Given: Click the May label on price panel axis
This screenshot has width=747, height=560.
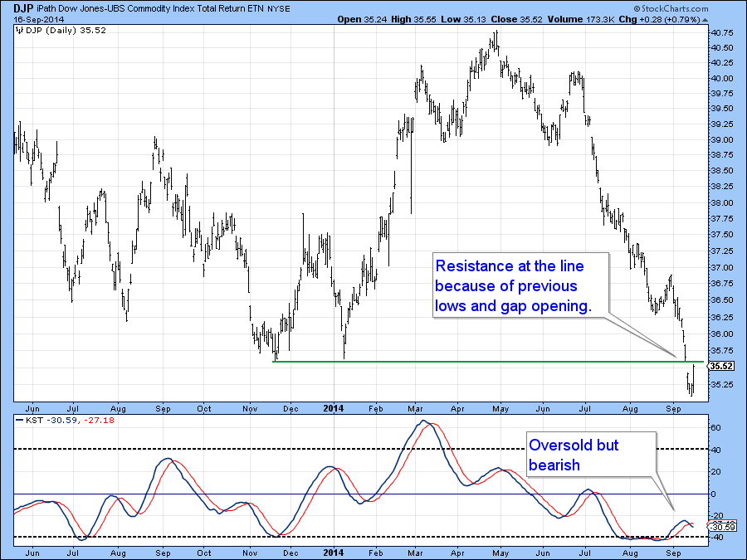Looking at the screenshot, I should coord(500,408).
